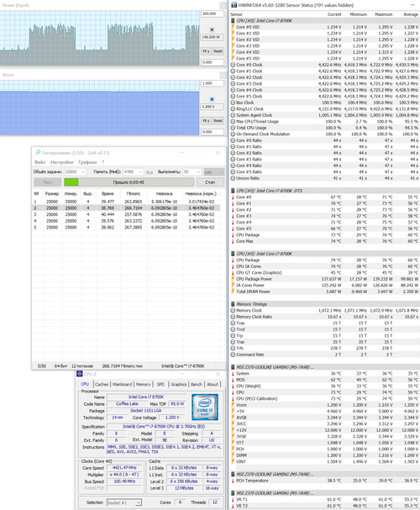Viewport: 420px width, 510px height.
Task: Open the Файл menu in LinX
Action: [40, 162]
